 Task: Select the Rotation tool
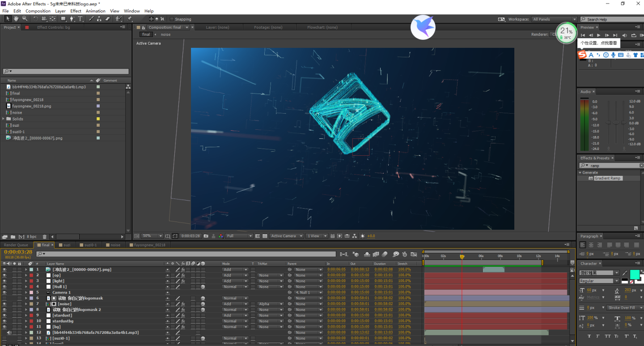[x=36, y=19]
